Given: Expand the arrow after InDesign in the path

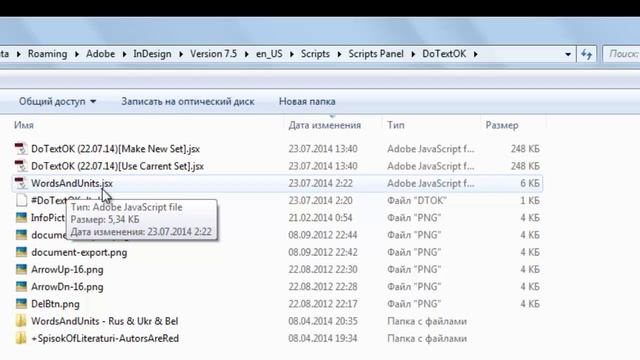Looking at the screenshot, I should tap(181, 54).
